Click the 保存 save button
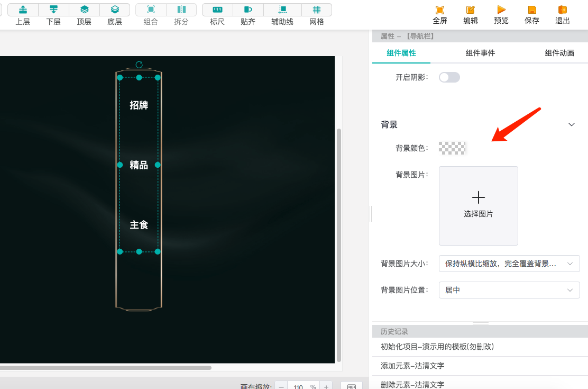This screenshot has width=588, height=389. point(531,14)
